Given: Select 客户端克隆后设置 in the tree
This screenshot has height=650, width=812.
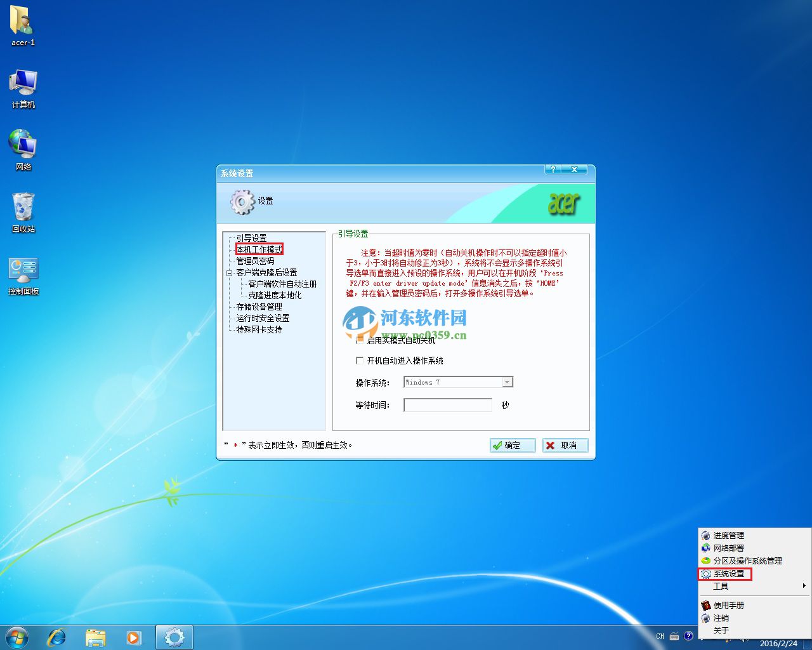Looking at the screenshot, I should pos(266,272).
